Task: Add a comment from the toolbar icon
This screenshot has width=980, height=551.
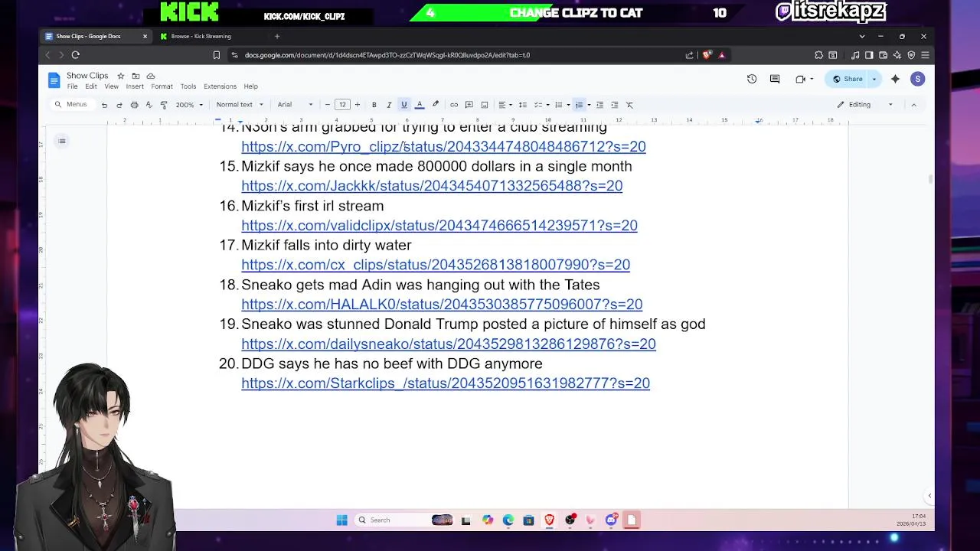Action: pyautogui.click(x=469, y=105)
